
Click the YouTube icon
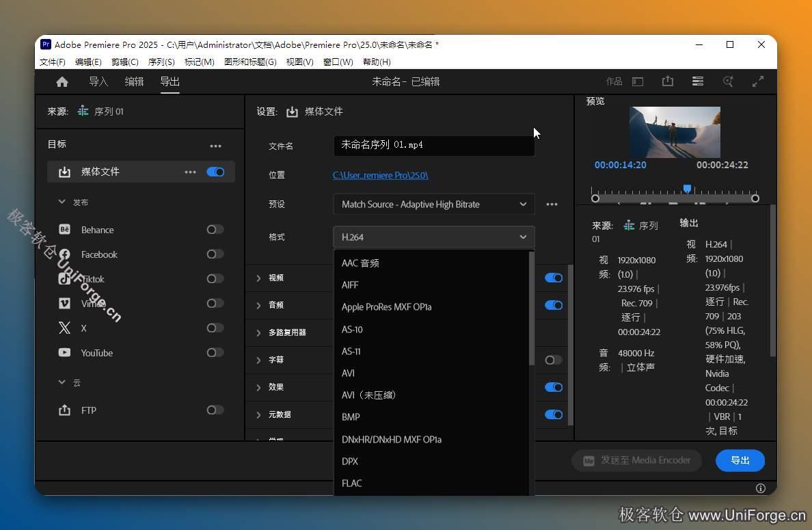[x=64, y=353]
